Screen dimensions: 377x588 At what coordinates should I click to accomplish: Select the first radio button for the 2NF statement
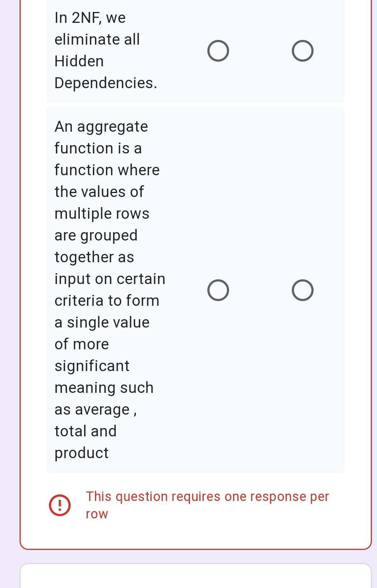219,50
